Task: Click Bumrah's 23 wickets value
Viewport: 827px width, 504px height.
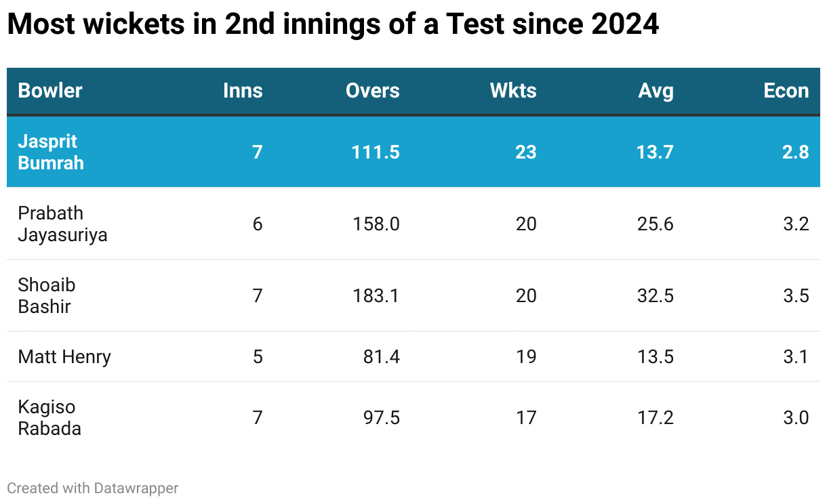Action: pyautogui.click(x=525, y=152)
